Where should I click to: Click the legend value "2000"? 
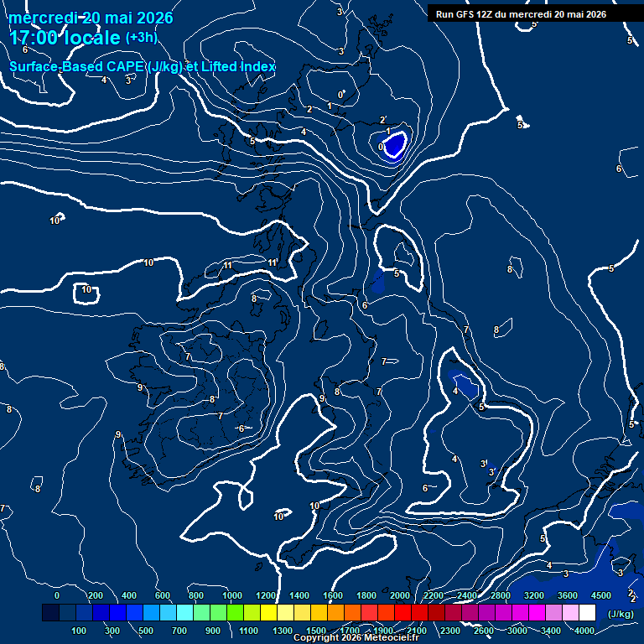tap(400, 595)
